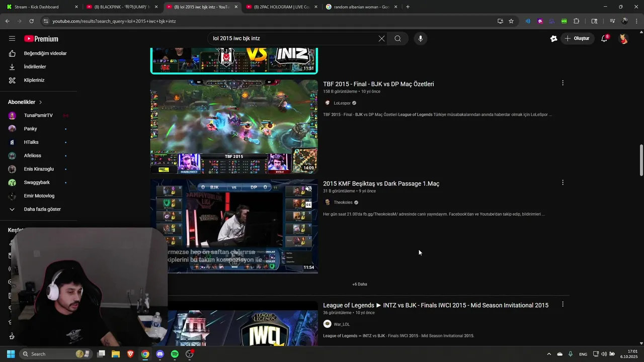Open the 2015 KMF Beşiktaş vs Dark Passage title

pyautogui.click(x=381, y=184)
